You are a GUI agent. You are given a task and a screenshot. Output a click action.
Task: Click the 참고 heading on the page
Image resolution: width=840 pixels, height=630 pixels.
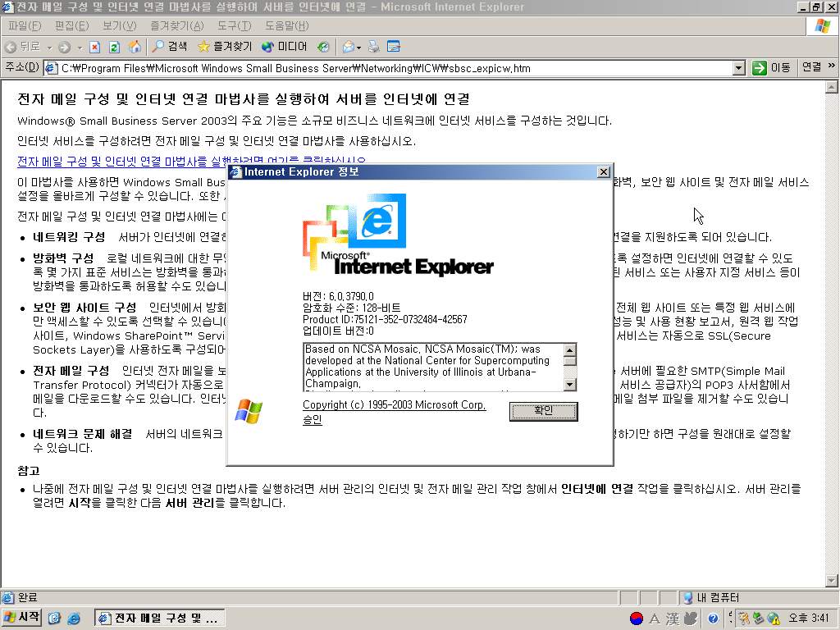click(29, 471)
